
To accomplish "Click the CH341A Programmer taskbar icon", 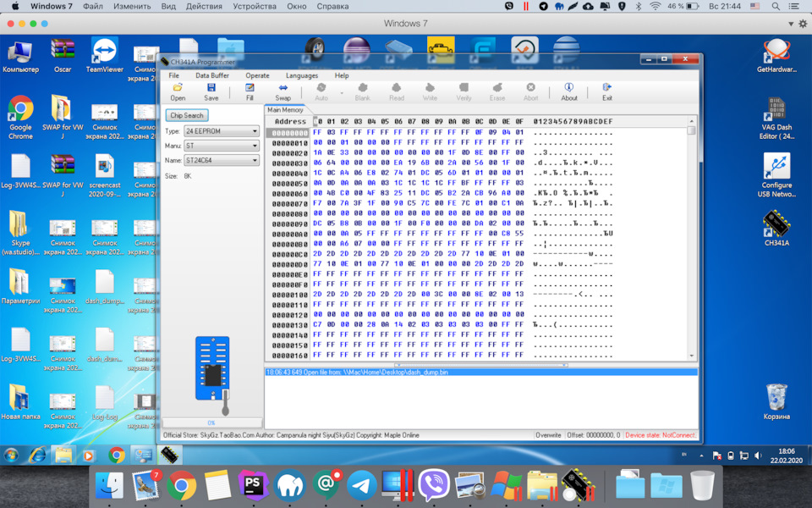I will click(170, 456).
